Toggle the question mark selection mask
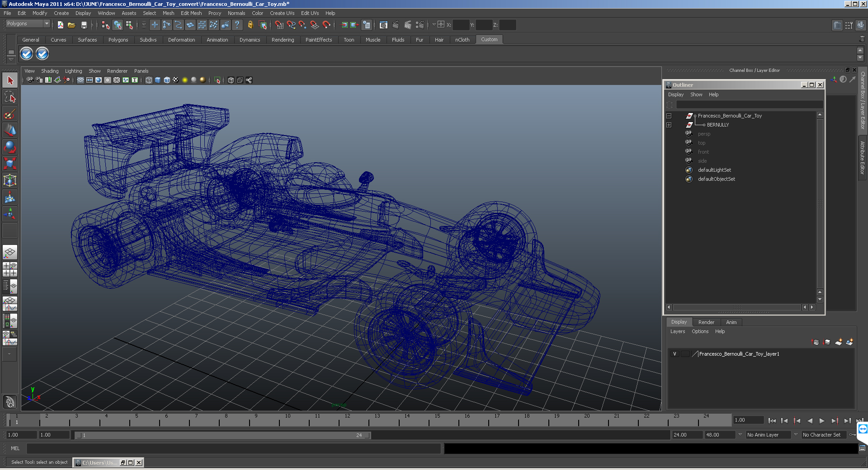The image size is (868, 470). 237,25
